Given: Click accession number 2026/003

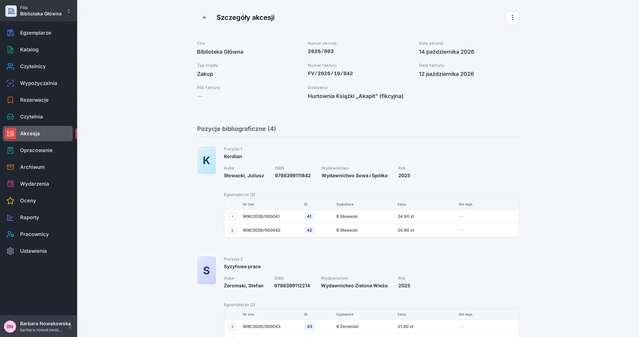Looking at the screenshot, I should coord(321,52).
